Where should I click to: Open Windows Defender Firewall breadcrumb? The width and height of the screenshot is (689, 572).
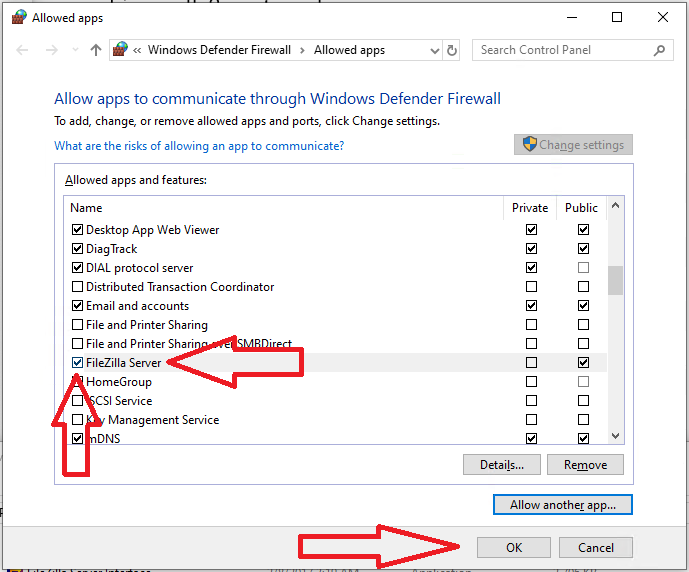point(219,50)
